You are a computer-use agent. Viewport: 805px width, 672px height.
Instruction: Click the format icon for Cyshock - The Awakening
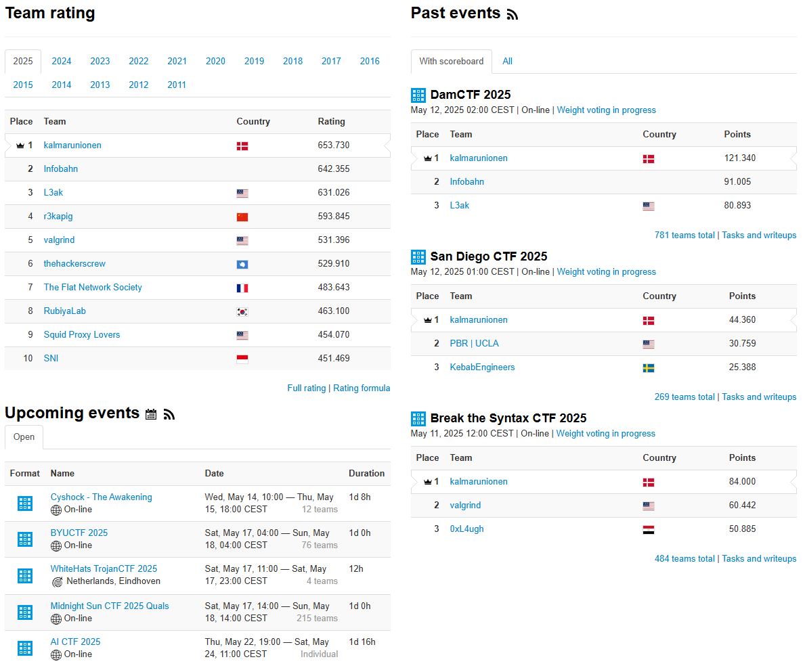24,503
